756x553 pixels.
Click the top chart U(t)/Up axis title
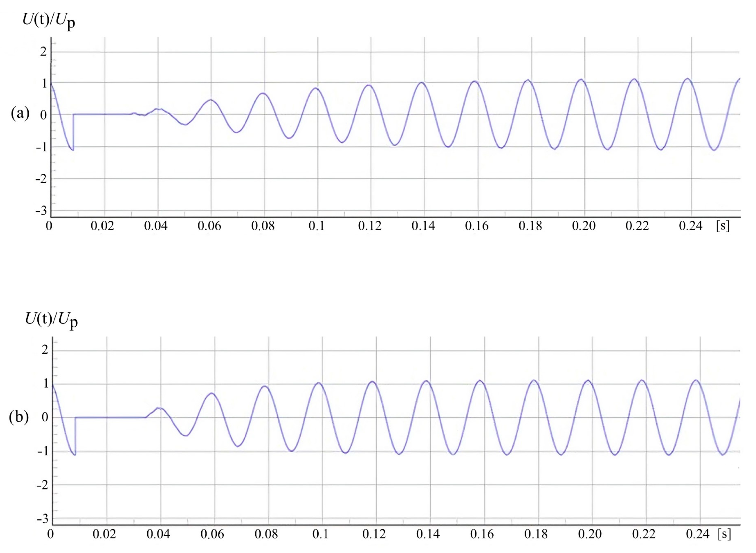point(49,21)
